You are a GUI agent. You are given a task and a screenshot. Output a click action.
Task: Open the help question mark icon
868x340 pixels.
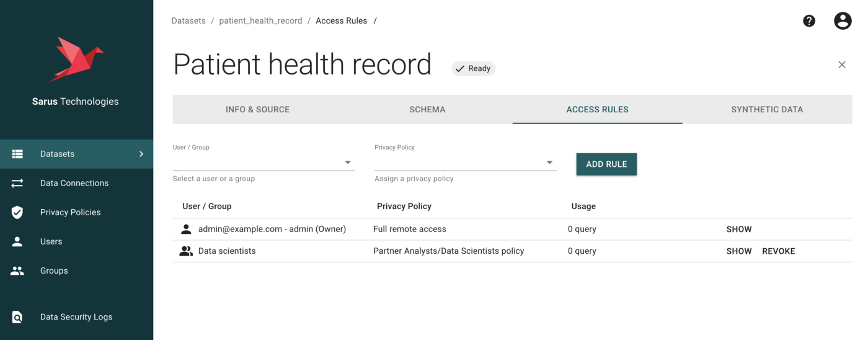809,21
